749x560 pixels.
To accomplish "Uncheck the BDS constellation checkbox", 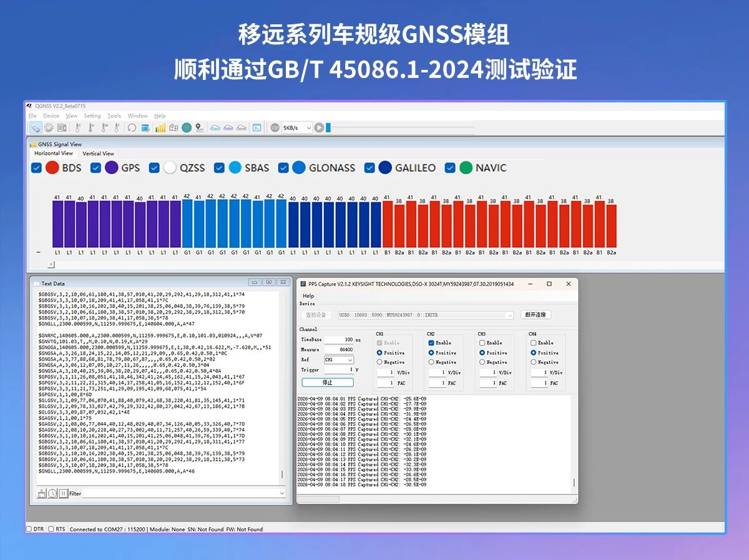I will click(x=36, y=168).
